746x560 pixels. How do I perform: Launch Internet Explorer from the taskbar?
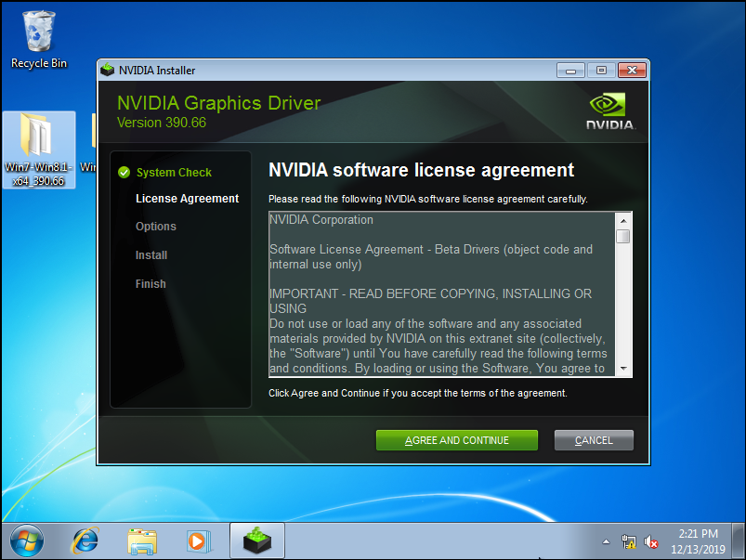[x=85, y=540]
